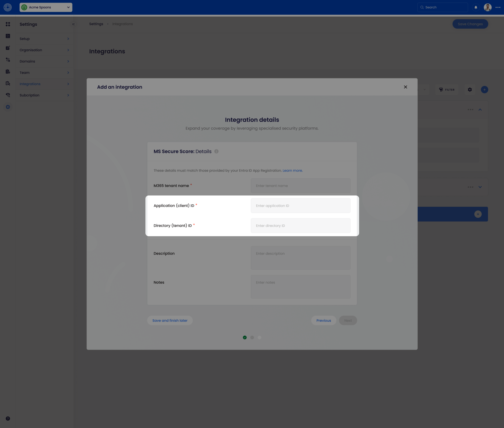Open the document search icon in left rail
Viewport: 504px width, 428px height.
(8, 83)
